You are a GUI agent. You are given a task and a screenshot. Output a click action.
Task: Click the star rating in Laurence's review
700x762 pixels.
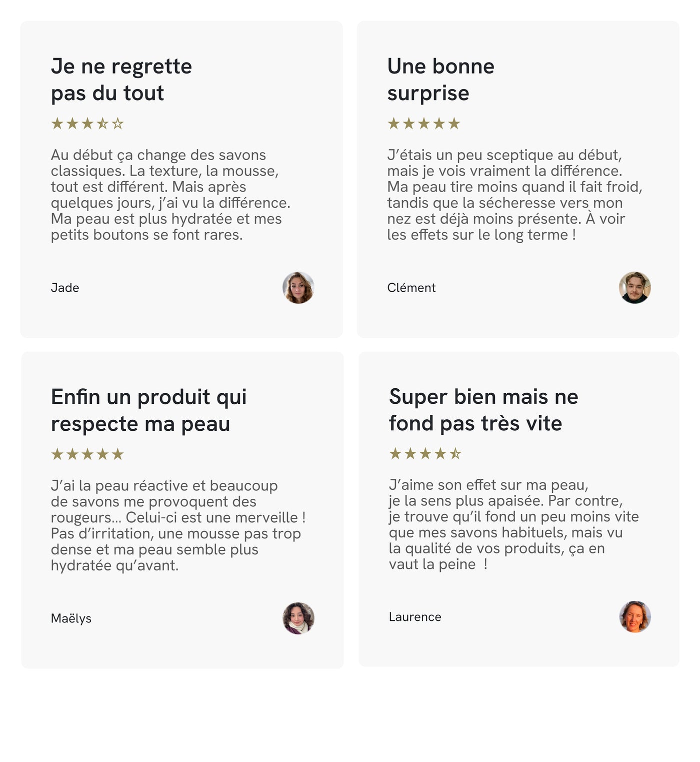coord(425,454)
